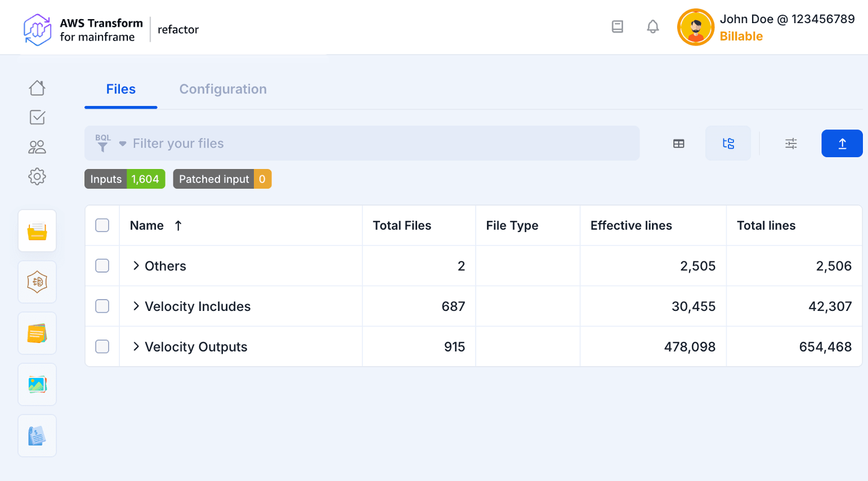Open the tasks checklist icon in sidebar

coord(37,117)
